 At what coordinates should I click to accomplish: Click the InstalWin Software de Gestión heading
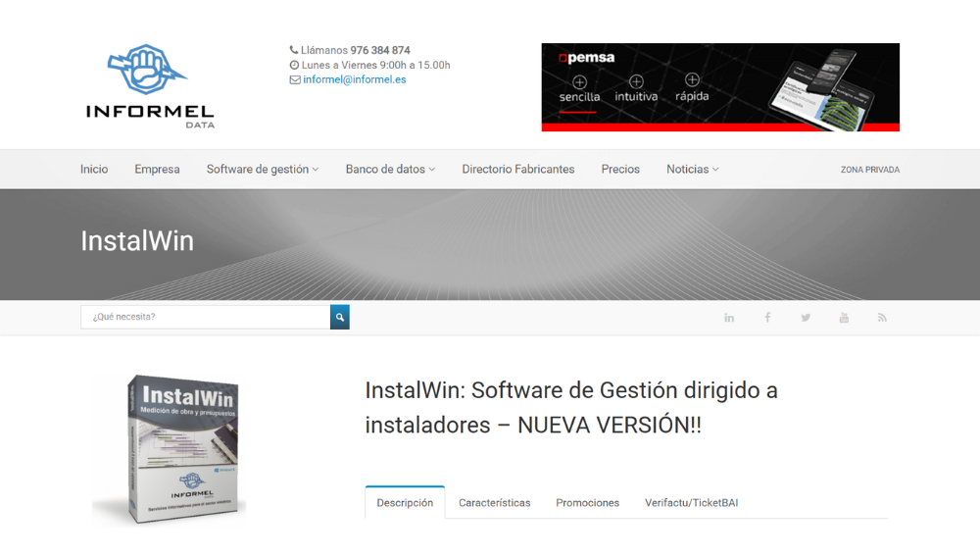coord(571,408)
